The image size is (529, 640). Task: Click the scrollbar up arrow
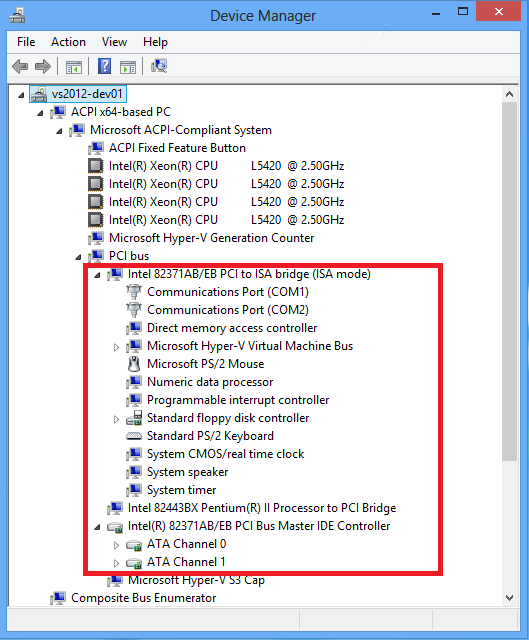(x=509, y=94)
